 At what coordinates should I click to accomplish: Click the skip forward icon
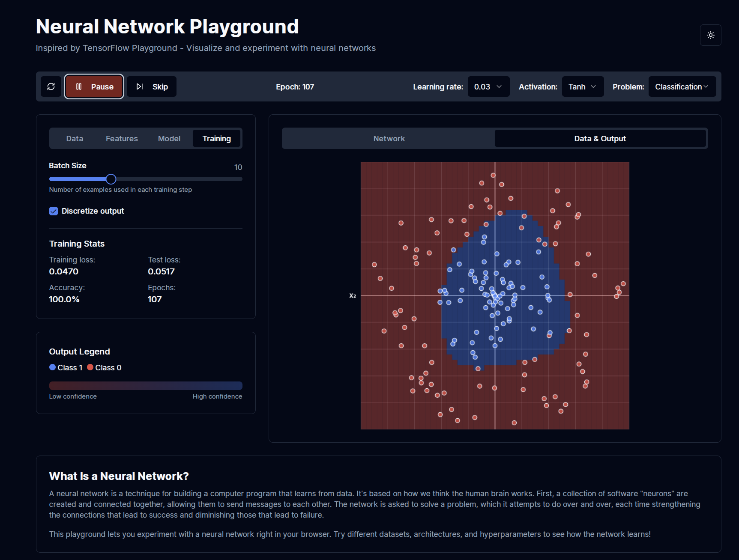[x=139, y=86]
